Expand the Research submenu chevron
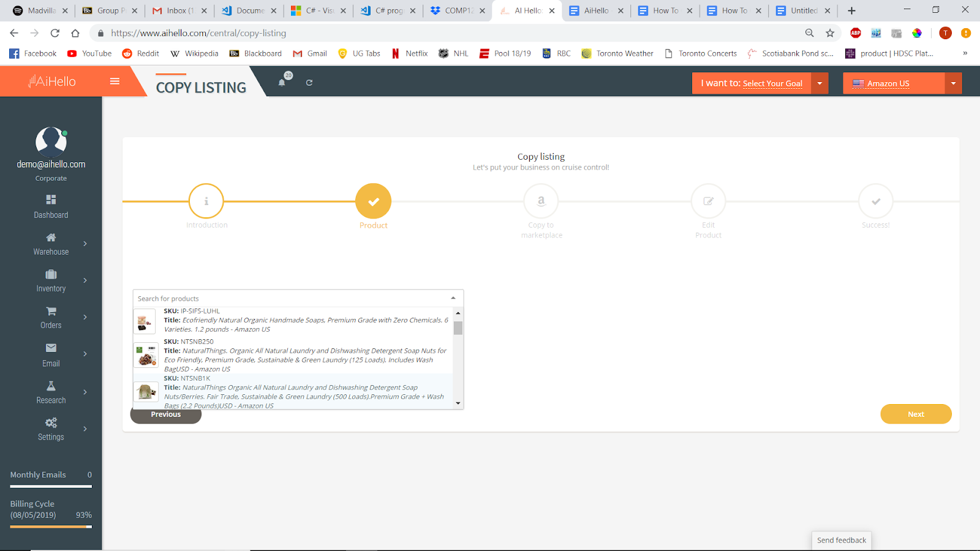Viewport: 980px width, 551px height. coord(85,392)
